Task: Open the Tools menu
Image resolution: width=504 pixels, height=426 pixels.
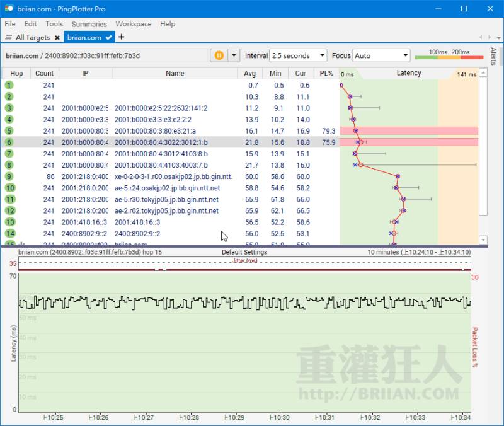Action: pos(54,24)
